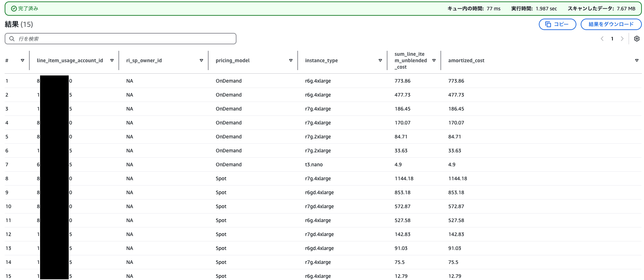644x280 pixels.
Task: Click OnDemand in row 7
Action: click(x=229, y=164)
